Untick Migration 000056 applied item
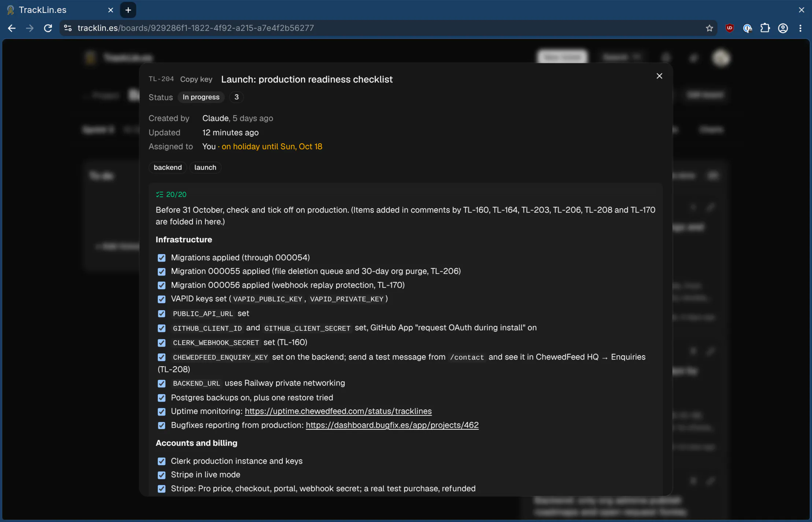This screenshot has width=812, height=522. (x=162, y=285)
